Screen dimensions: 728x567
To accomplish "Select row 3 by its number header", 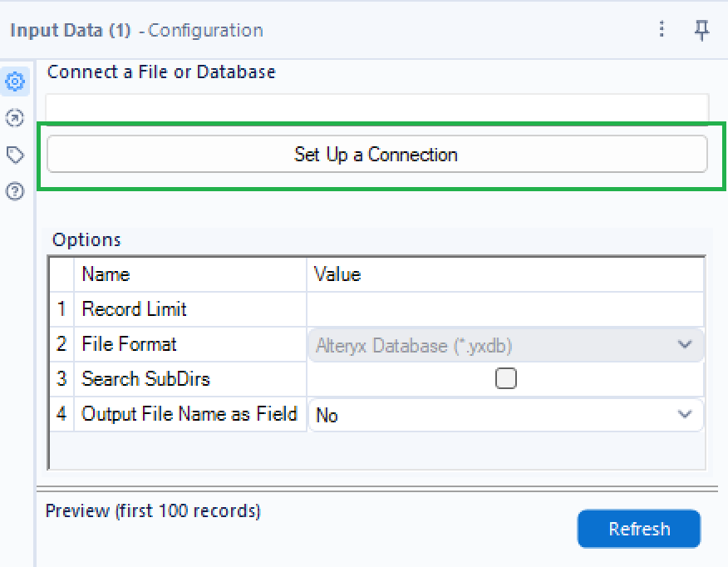I will pos(61,379).
